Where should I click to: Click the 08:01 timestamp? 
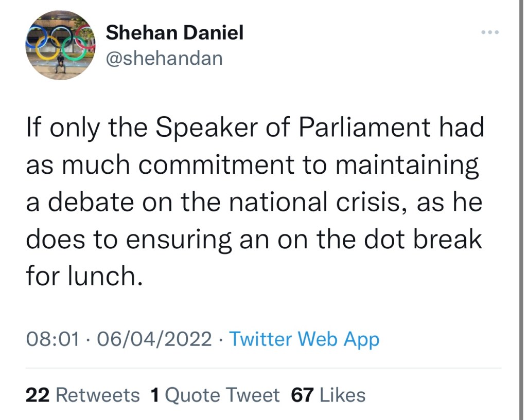point(53,339)
